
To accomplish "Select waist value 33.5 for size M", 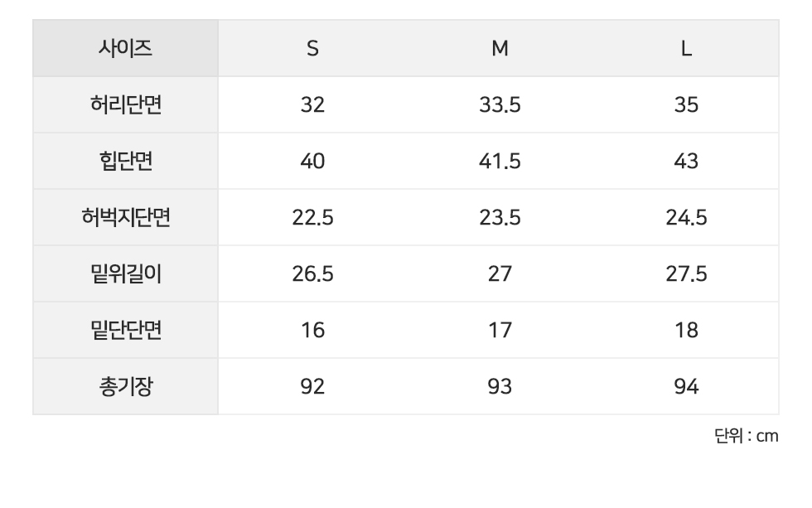I will coord(500,105).
